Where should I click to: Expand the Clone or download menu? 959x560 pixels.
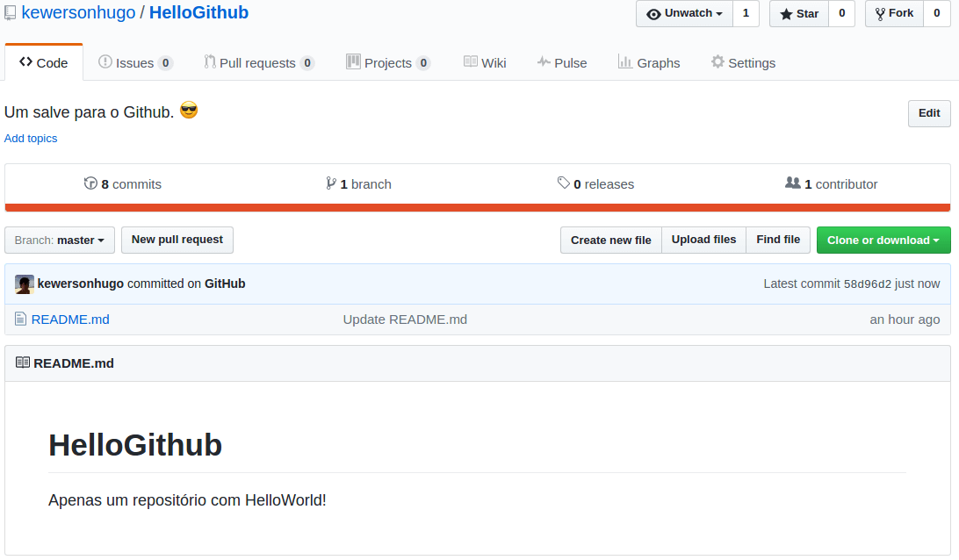point(883,240)
